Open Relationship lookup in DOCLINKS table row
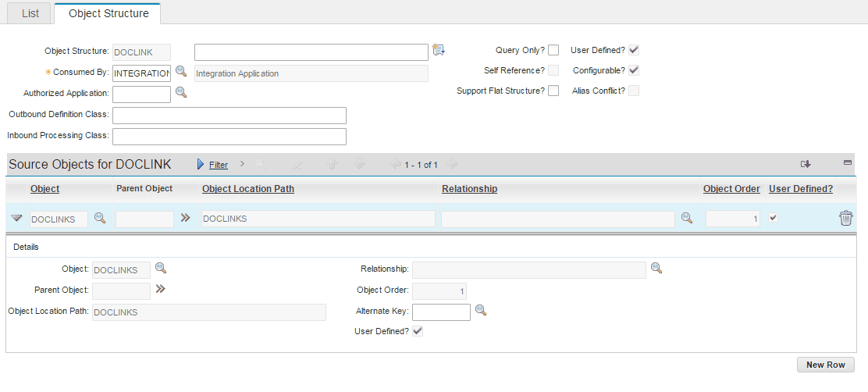The image size is (868, 392). [686, 219]
